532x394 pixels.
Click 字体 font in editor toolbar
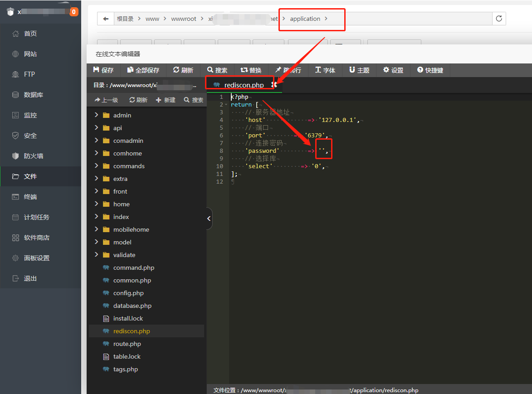[x=325, y=70]
